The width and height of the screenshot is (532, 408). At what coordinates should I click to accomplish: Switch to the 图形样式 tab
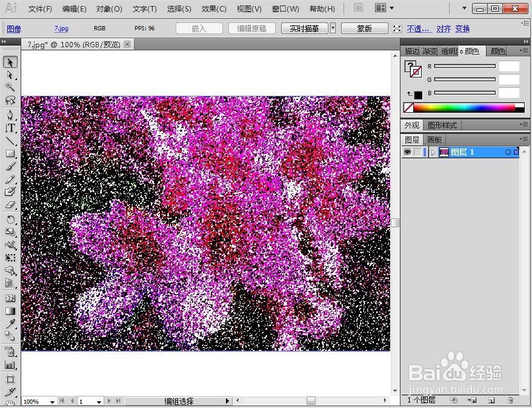[442, 125]
